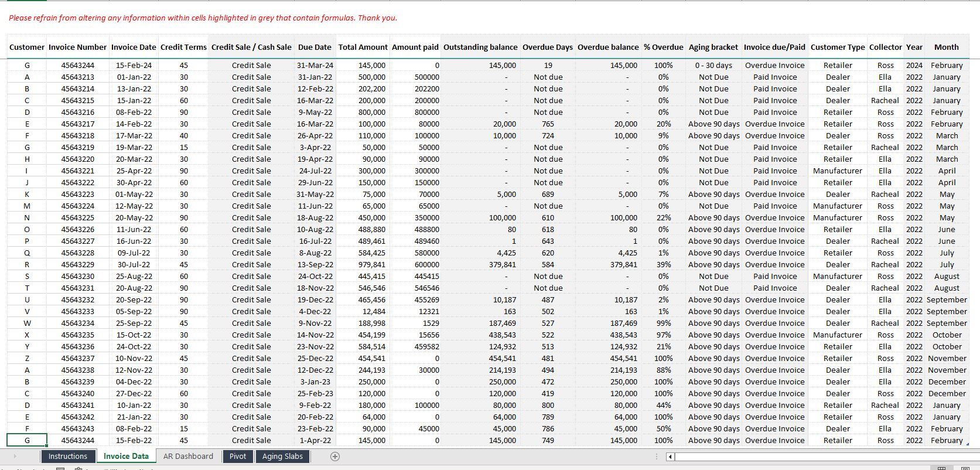Click the Invoice Date header cell
The height and width of the screenshot is (470, 980).
(x=134, y=47)
